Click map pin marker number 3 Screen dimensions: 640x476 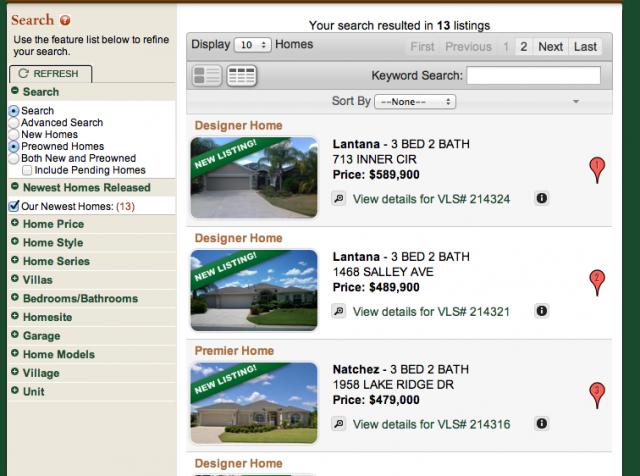pyautogui.click(x=597, y=395)
